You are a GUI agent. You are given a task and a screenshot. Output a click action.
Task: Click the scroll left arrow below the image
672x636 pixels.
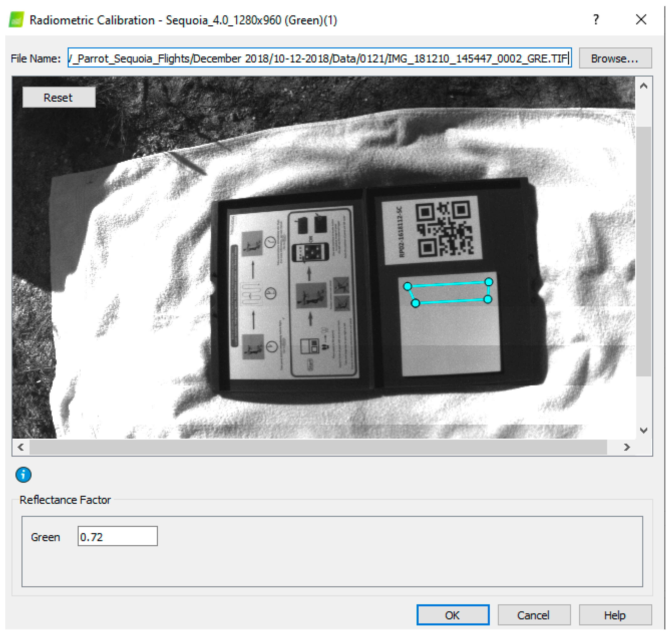click(x=21, y=447)
